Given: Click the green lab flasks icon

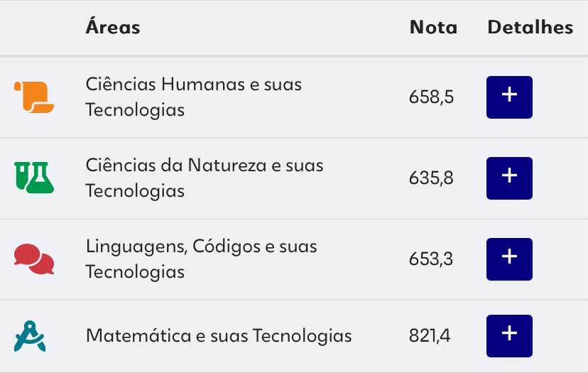Looking at the screenshot, I should point(34,178).
